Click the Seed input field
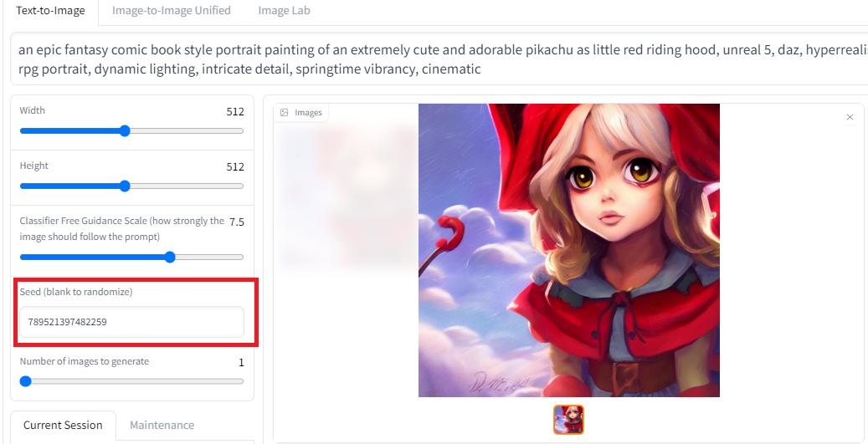 click(x=131, y=322)
